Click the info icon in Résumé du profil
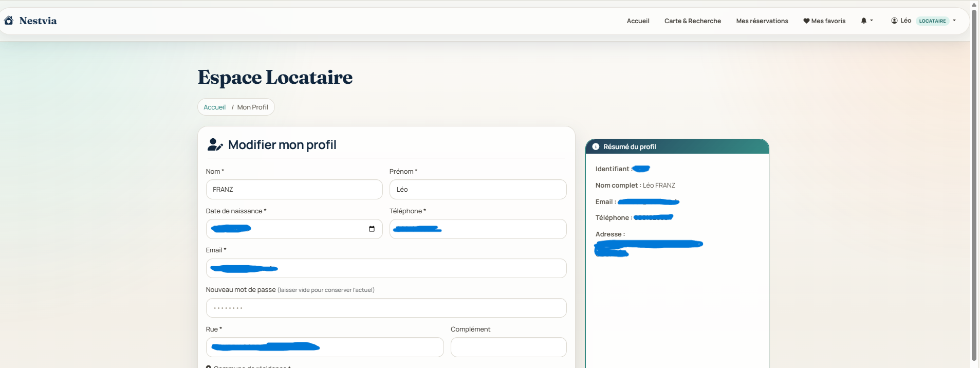 pos(596,146)
